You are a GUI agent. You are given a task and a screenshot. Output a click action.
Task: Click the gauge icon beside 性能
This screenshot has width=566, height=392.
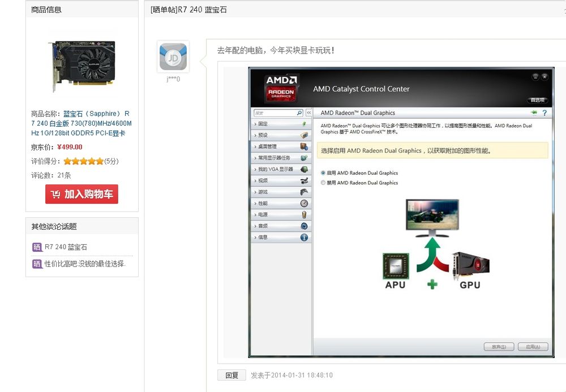tap(304, 204)
